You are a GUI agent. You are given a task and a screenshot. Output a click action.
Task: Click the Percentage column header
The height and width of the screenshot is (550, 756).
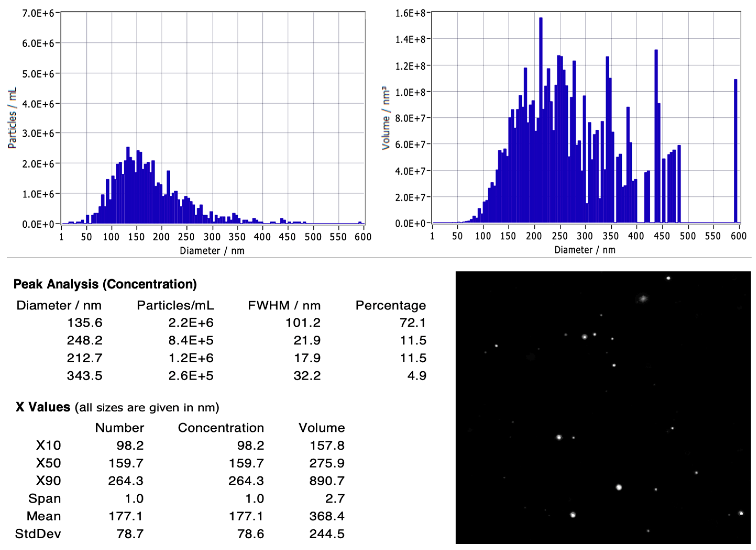390,305
